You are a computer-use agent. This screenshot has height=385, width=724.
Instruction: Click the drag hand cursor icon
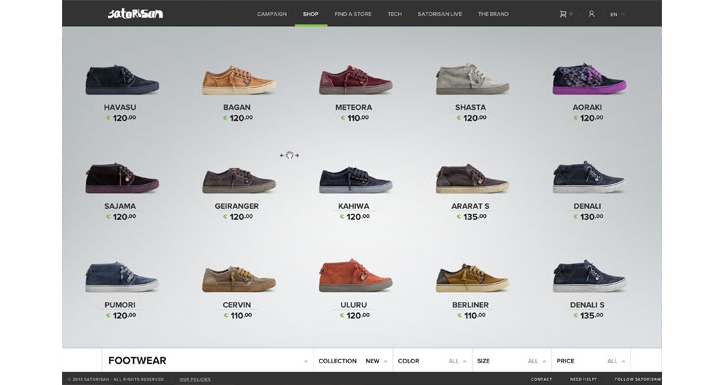click(290, 156)
